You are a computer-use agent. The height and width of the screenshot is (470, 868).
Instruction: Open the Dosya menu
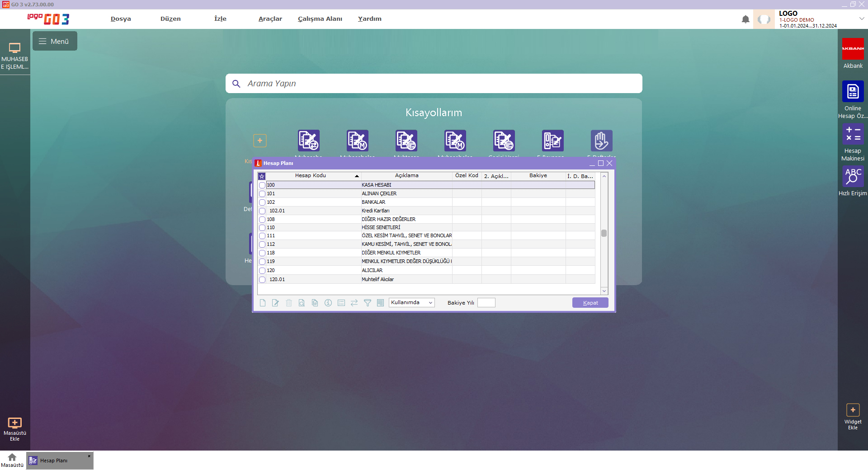(121, 19)
